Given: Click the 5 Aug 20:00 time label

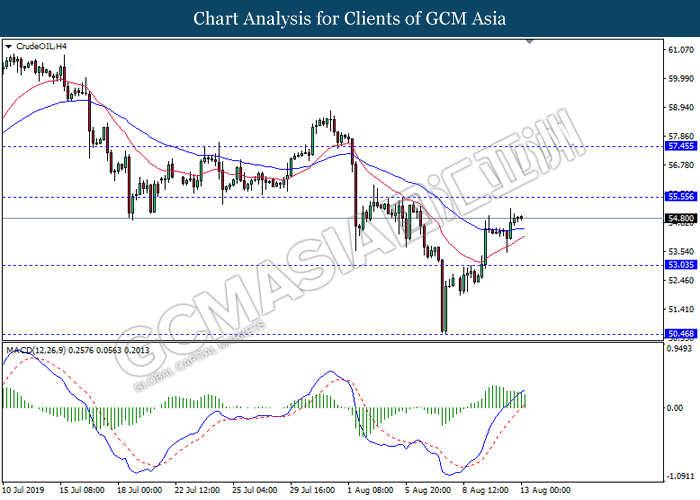Looking at the screenshot, I should pos(428,490).
